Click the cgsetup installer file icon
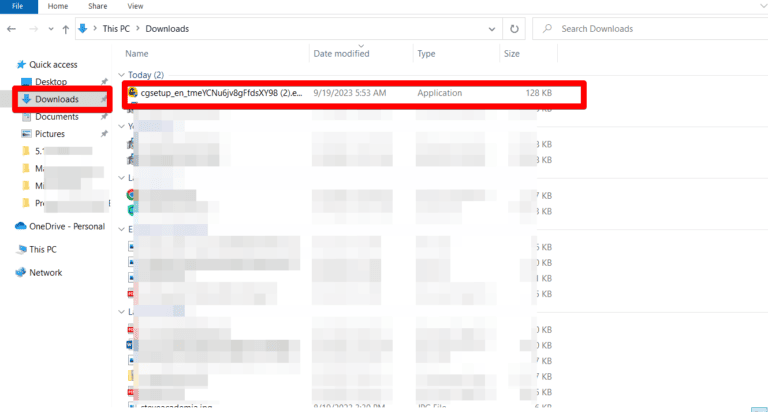The width and height of the screenshot is (768, 412). pos(133,92)
